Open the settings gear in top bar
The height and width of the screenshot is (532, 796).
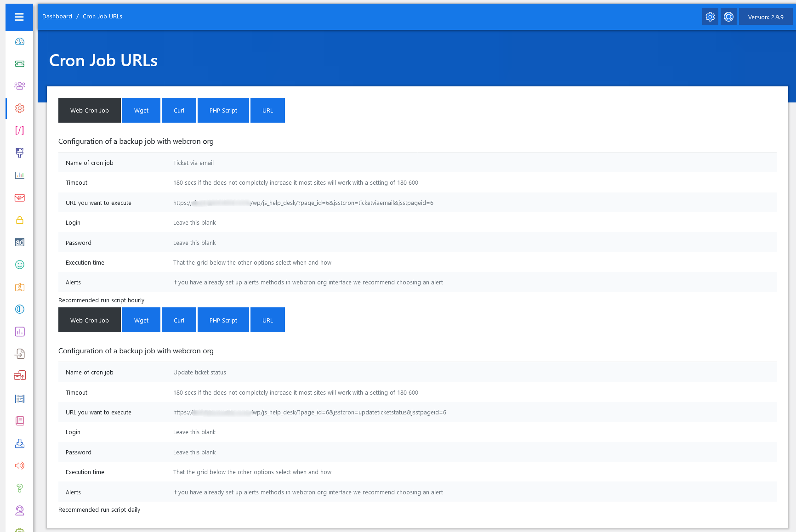(x=710, y=17)
